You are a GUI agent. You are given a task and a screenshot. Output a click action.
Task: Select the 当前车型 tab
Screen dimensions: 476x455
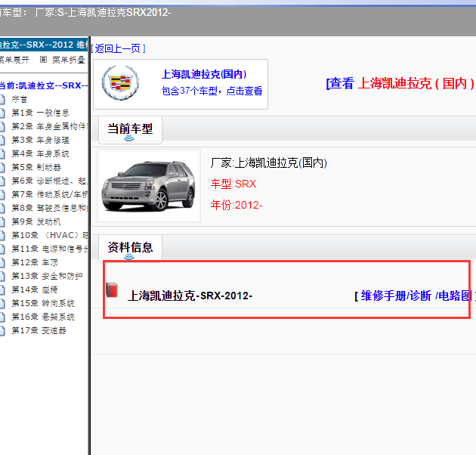pyautogui.click(x=130, y=130)
